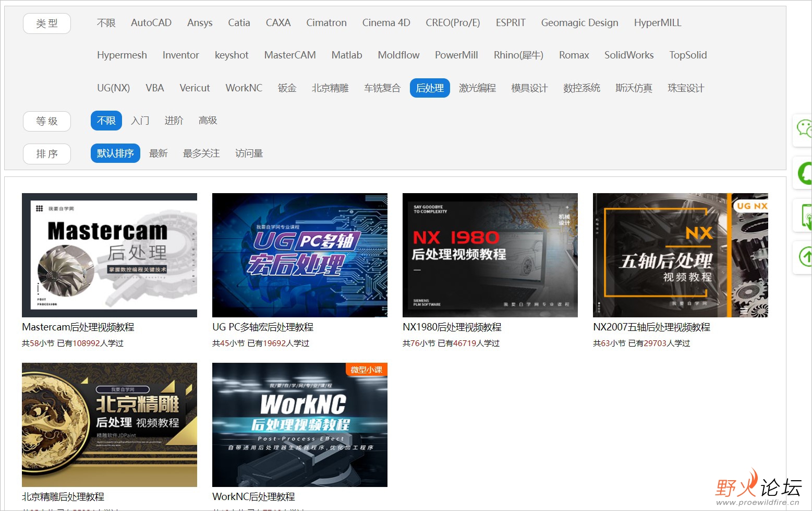812x511 pixels.
Task: Choose Rhino(犀牛) category
Action: (518, 55)
